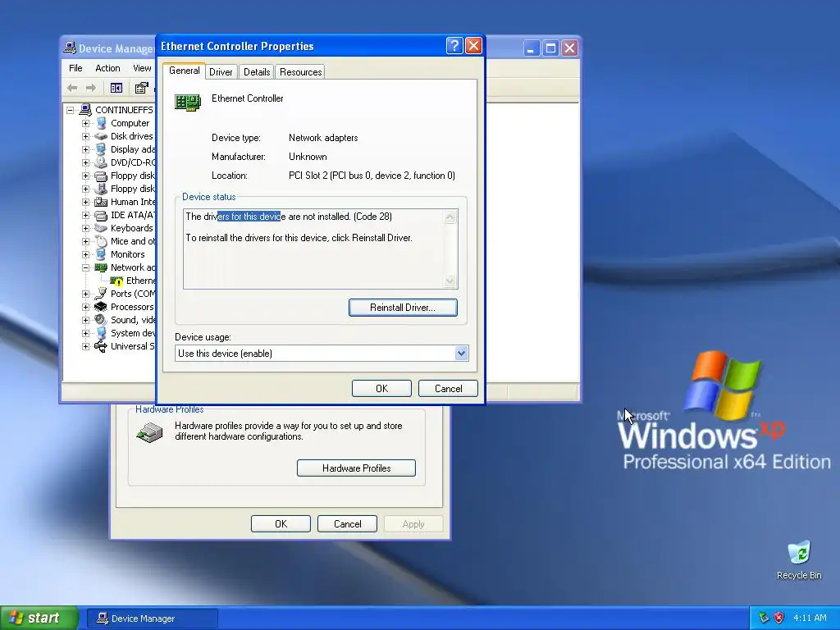Screen dimensions: 840x630
Task: Select the IDE ATA/ATAPI controllers row
Action: (125, 216)
